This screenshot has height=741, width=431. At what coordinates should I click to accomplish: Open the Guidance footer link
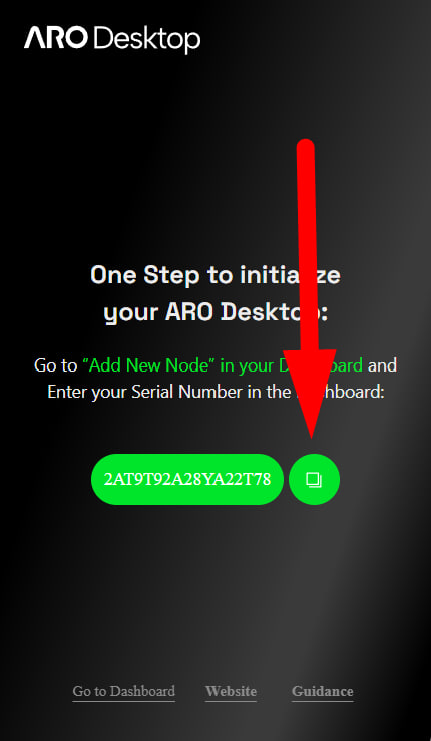pyautogui.click(x=323, y=691)
